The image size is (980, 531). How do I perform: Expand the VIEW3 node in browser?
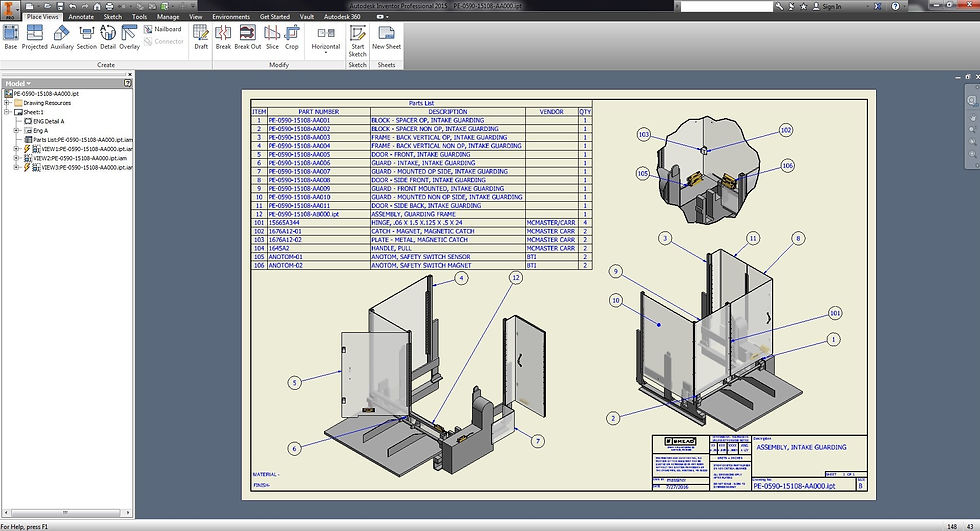click(x=17, y=167)
